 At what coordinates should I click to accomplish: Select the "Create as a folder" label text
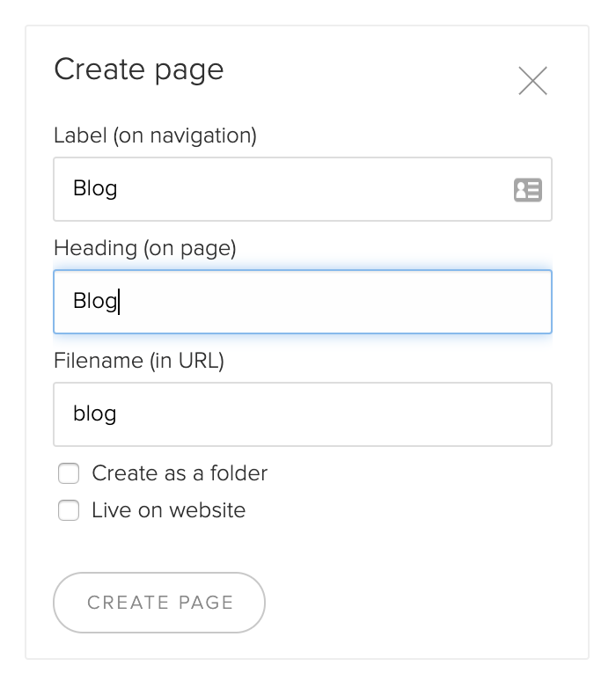tap(180, 473)
